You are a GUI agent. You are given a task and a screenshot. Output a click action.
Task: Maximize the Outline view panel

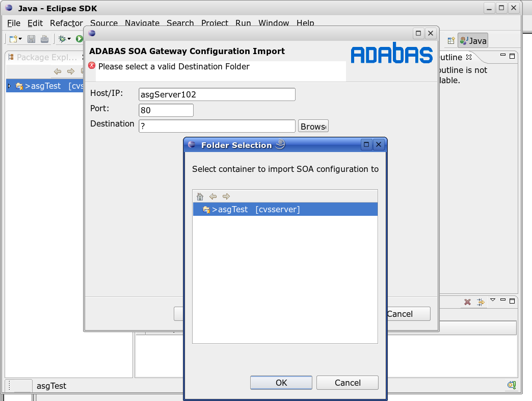point(512,56)
